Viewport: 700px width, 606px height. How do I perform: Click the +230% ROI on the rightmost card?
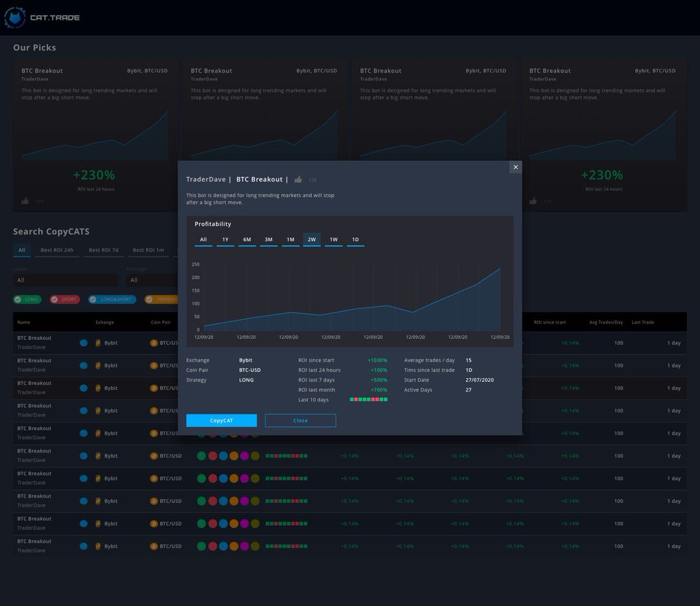[602, 175]
